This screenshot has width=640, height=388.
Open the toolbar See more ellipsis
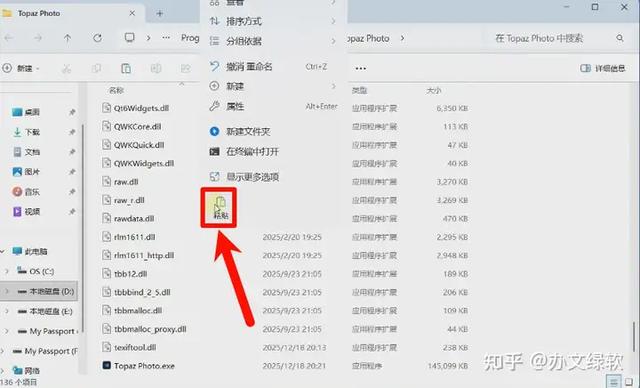click(360, 69)
